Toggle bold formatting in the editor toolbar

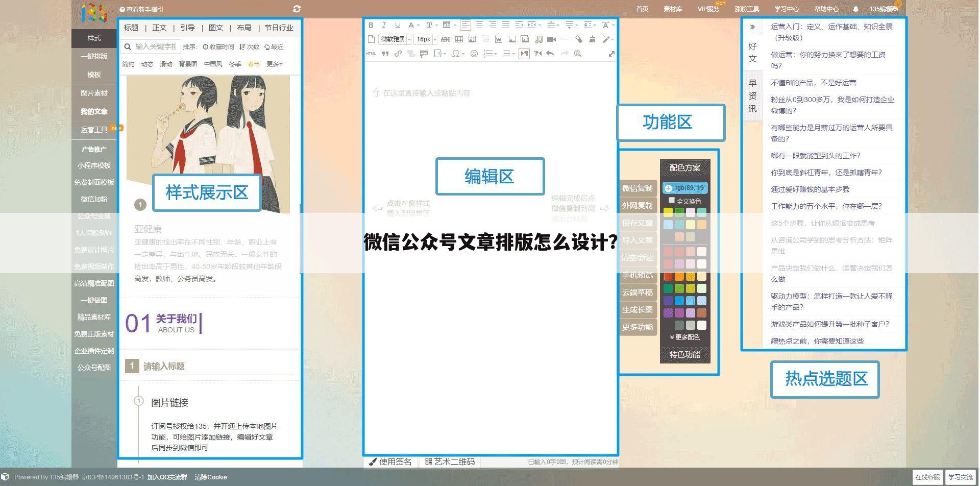371,25
